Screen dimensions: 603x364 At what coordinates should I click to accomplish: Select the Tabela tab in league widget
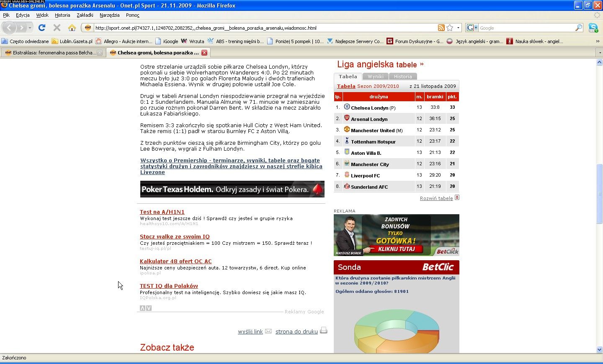tap(348, 77)
